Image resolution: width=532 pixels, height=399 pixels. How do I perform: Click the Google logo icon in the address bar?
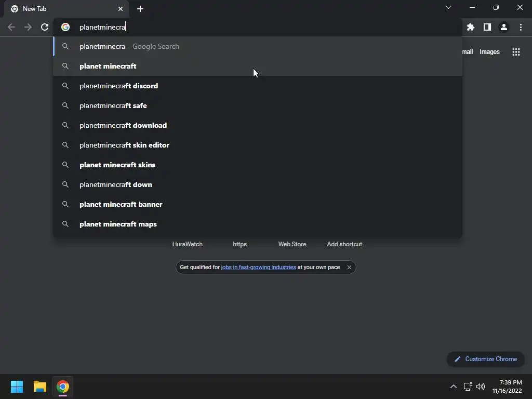(65, 27)
